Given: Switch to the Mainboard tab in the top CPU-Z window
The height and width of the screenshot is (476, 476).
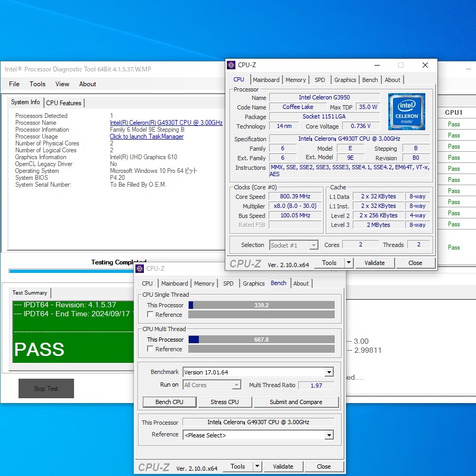Looking at the screenshot, I should point(266,80).
